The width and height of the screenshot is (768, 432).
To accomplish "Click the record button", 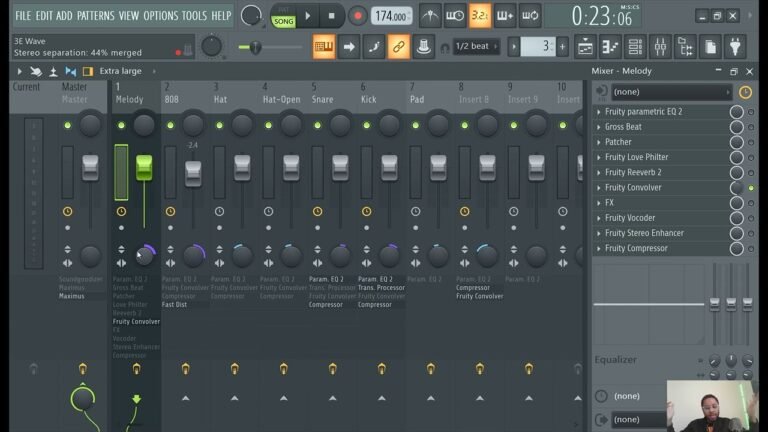I will pyautogui.click(x=358, y=16).
